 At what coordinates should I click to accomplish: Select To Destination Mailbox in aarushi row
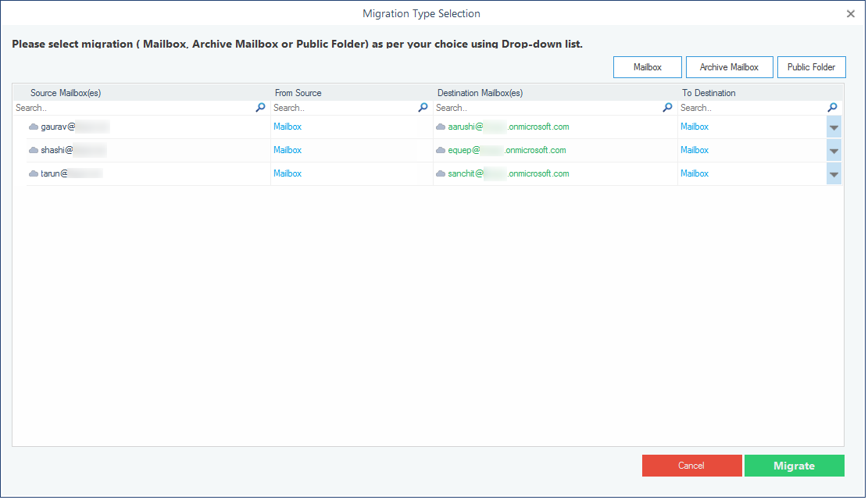coord(695,127)
